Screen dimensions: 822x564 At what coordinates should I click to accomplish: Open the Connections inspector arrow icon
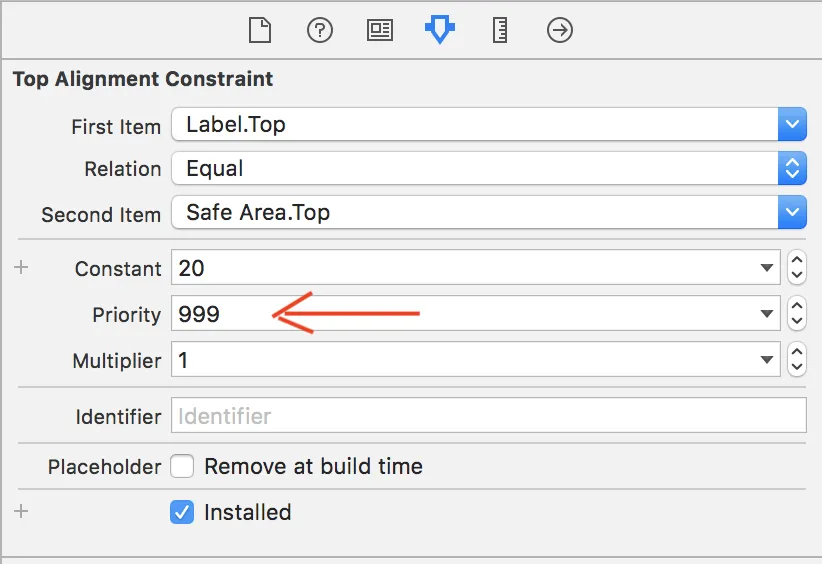pos(560,31)
